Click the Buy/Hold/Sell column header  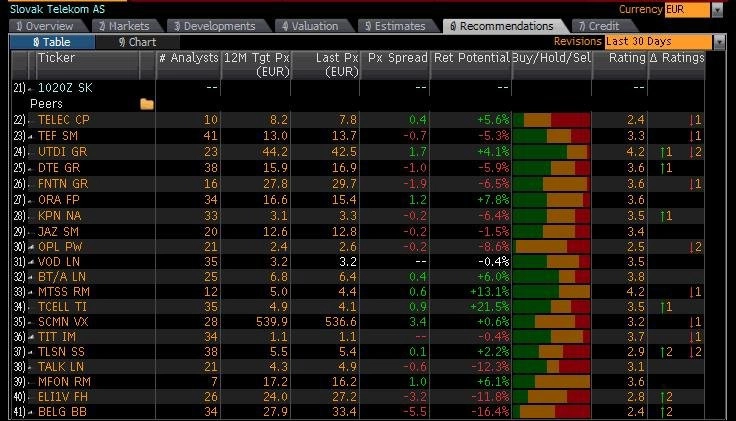[x=552, y=65]
